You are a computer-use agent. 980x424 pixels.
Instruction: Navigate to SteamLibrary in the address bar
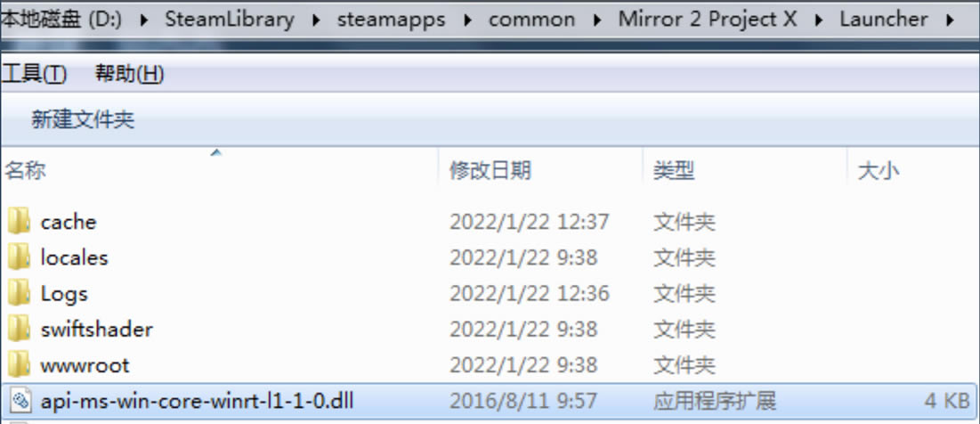230,20
